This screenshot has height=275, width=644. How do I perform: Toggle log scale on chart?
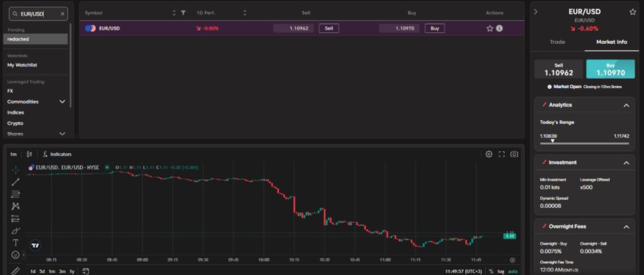coord(500,271)
